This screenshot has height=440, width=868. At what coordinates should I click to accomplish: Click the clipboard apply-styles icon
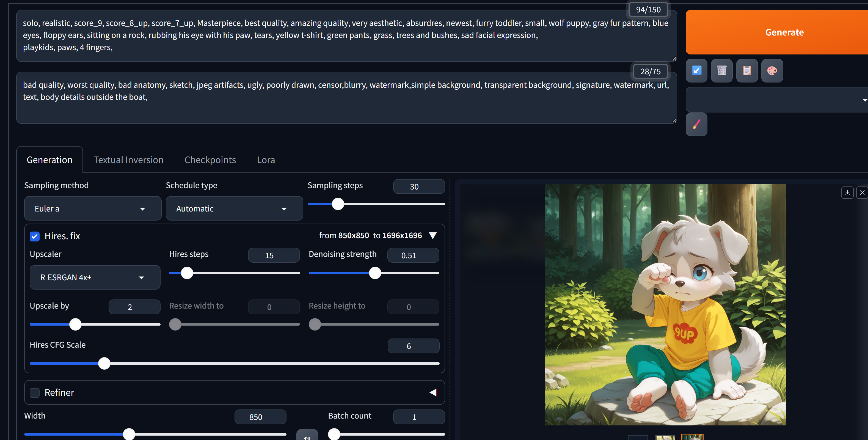747,71
